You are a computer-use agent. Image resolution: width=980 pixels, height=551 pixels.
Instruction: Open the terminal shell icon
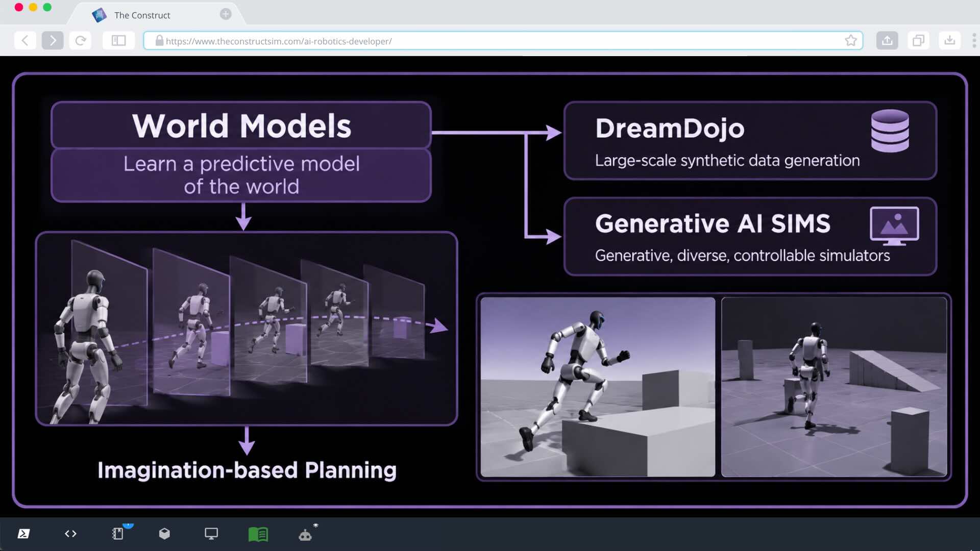[23, 534]
